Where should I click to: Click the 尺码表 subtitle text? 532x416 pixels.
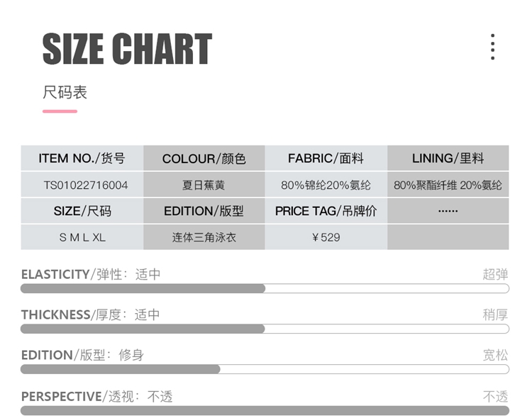pyautogui.click(x=65, y=92)
